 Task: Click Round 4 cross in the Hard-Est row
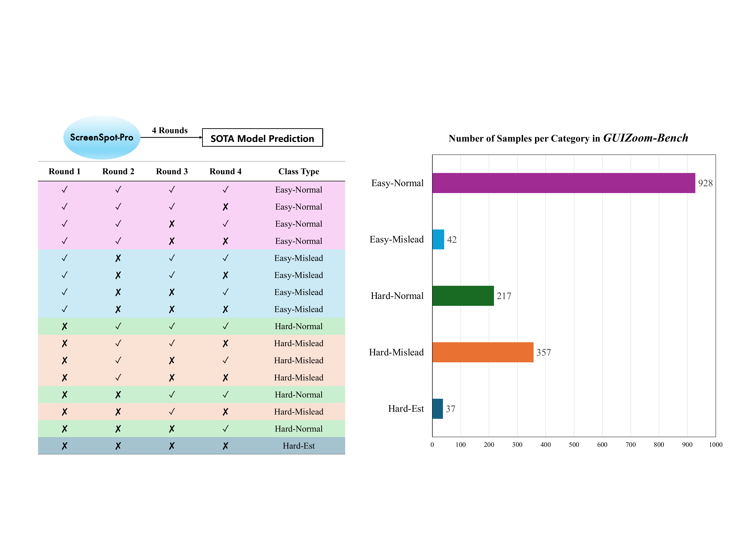[x=225, y=446]
